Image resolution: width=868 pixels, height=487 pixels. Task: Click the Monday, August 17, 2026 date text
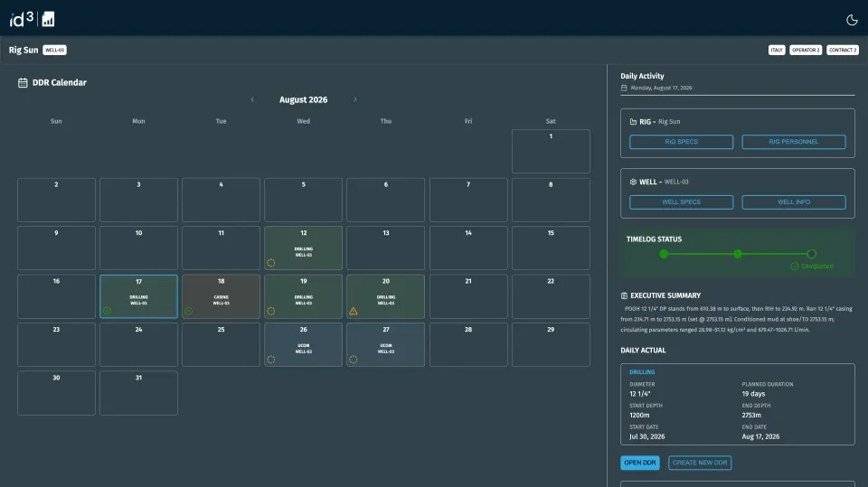coord(661,88)
